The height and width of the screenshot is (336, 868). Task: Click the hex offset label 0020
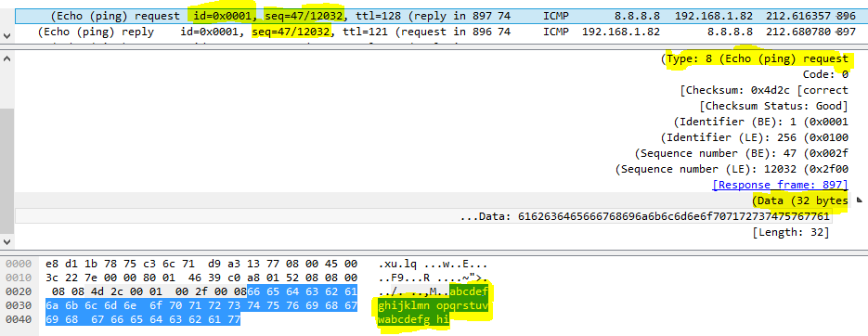coord(18,291)
